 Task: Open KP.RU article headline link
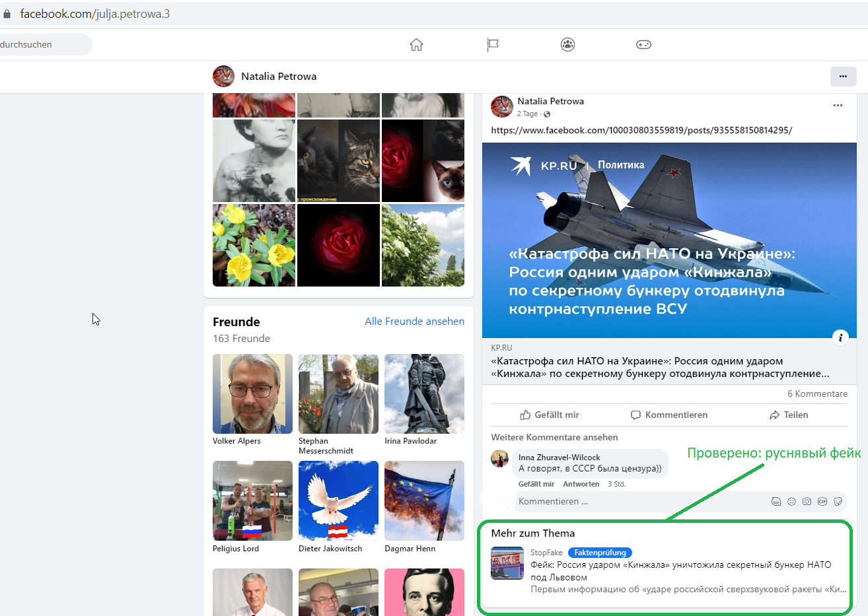(x=660, y=367)
